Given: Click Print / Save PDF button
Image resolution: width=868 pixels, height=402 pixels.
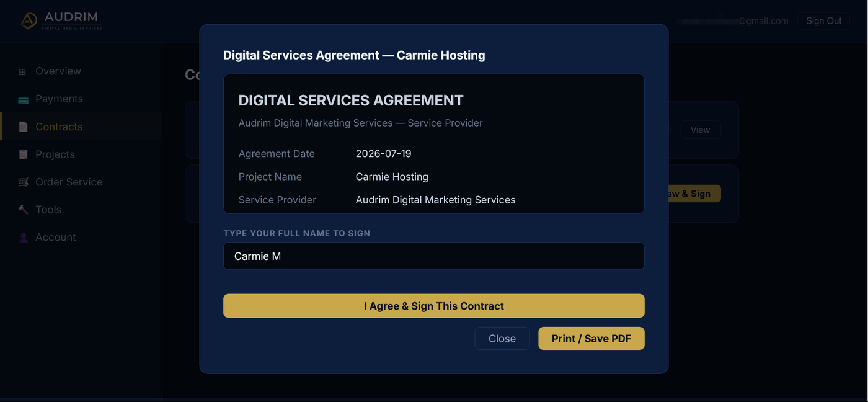Looking at the screenshot, I should (591, 339).
